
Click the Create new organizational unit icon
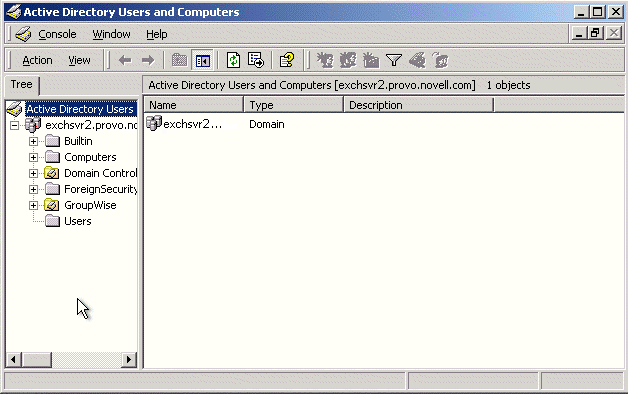point(371,60)
